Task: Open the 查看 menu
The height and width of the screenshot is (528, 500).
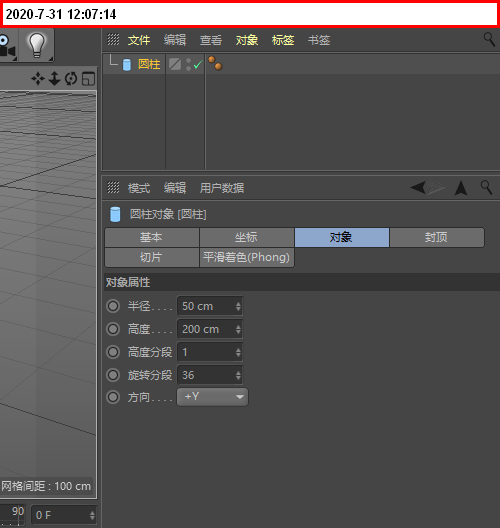Action: [x=211, y=40]
